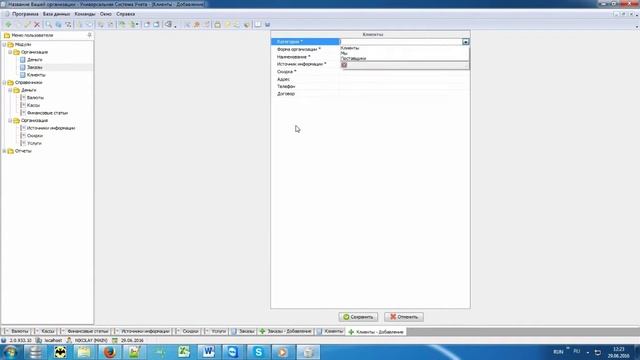The width and height of the screenshot is (640, 360).
Task: Click the red X Delete toolbar icon
Action: (37, 24)
